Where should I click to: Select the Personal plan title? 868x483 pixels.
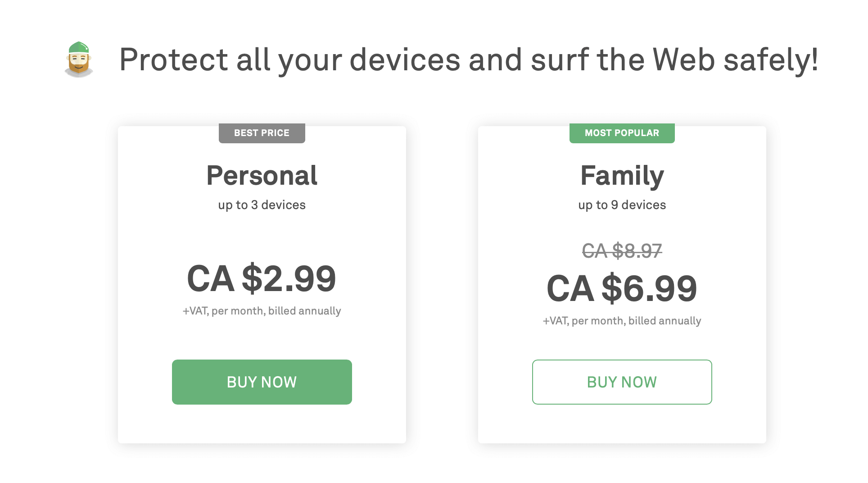tap(262, 176)
